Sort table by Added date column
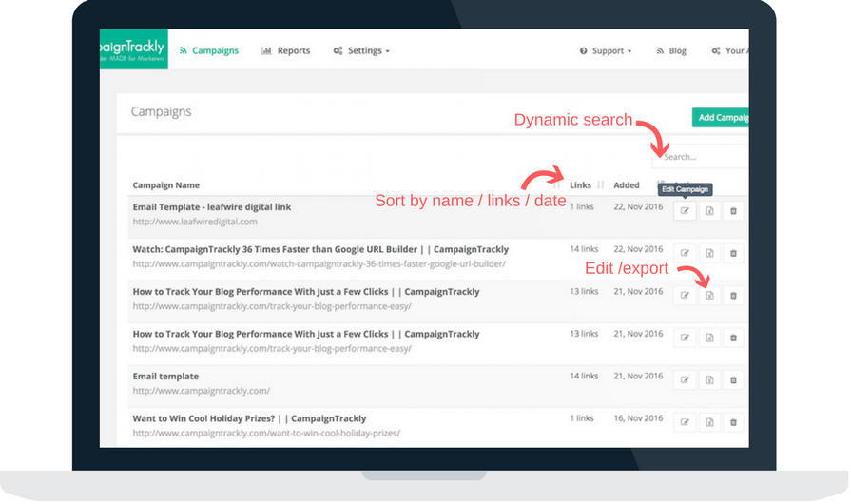 pyautogui.click(x=627, y=185)
